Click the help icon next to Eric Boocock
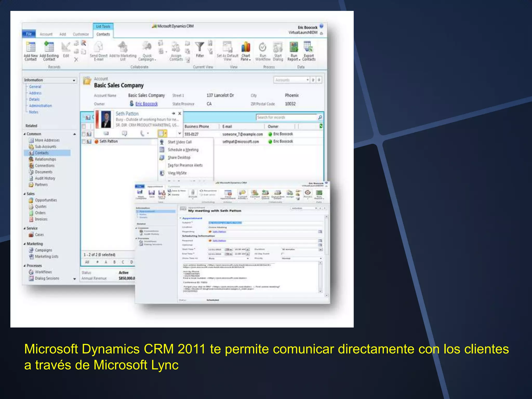Viewport: 532px width, 399px height. pos(321,26)
